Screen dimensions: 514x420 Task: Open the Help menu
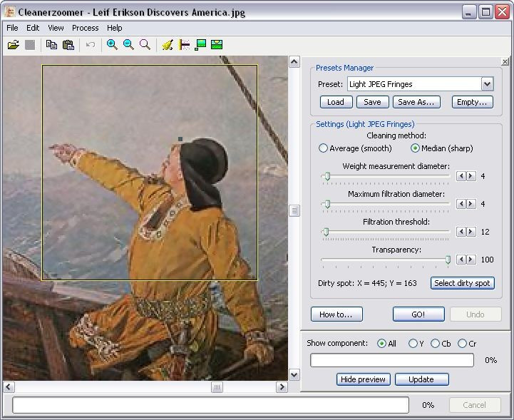click(114, 28)
